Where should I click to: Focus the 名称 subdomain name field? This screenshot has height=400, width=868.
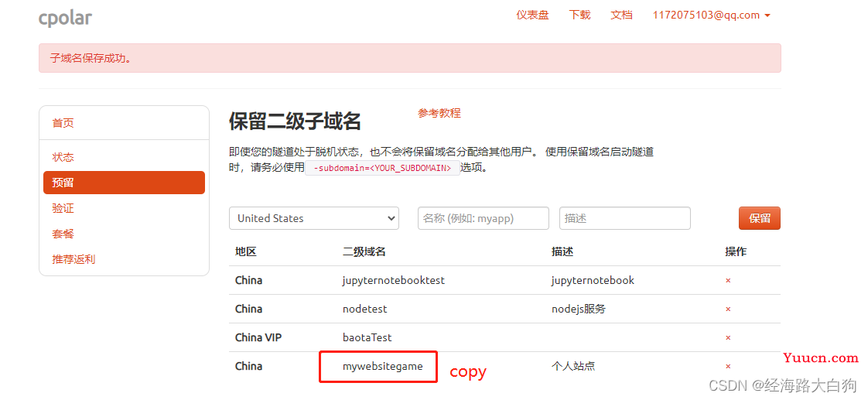(x=484, y=218)
